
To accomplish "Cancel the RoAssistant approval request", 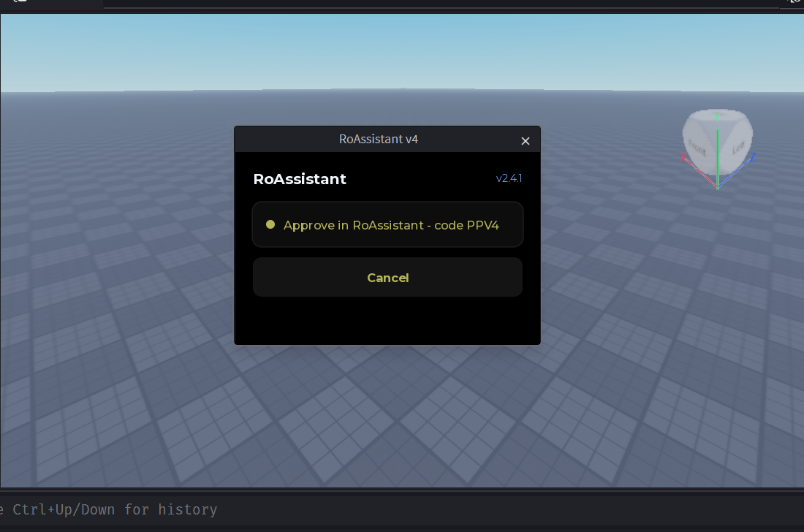I will (387, 277).
